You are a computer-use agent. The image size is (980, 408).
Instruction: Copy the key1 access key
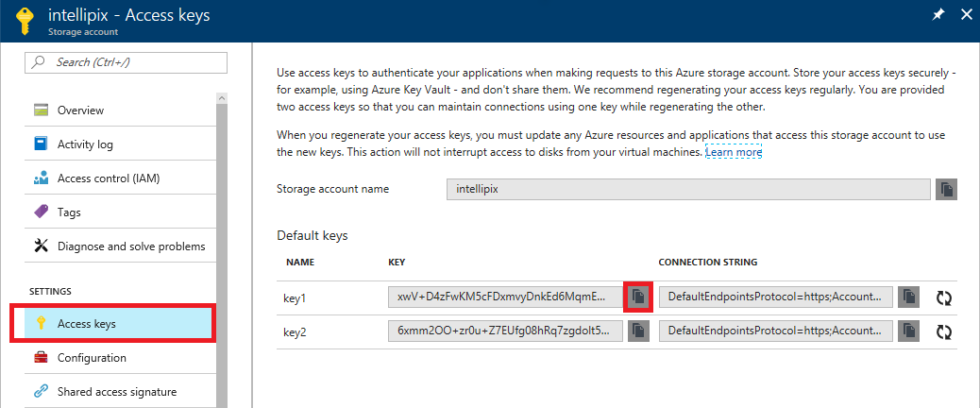[x=638, y=297]
